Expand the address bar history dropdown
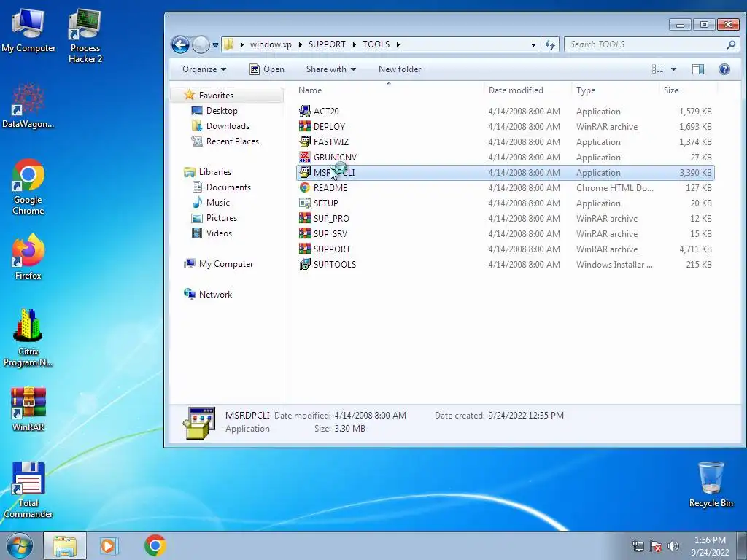The height and width of the screenshot is (560, 747). pos(533,44)
